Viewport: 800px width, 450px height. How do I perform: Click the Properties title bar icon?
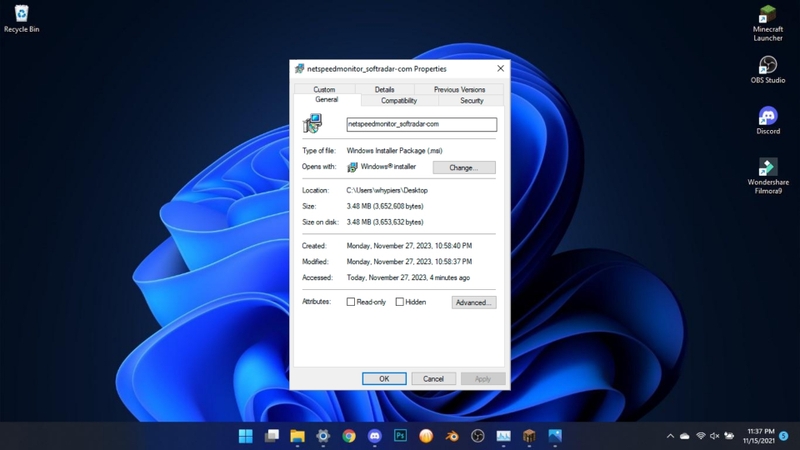coord(299,68)
